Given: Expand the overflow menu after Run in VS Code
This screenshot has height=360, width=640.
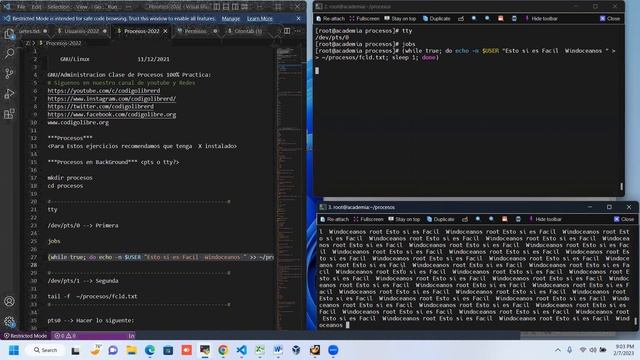Looking at the screenshot, I should coord(128,7).
